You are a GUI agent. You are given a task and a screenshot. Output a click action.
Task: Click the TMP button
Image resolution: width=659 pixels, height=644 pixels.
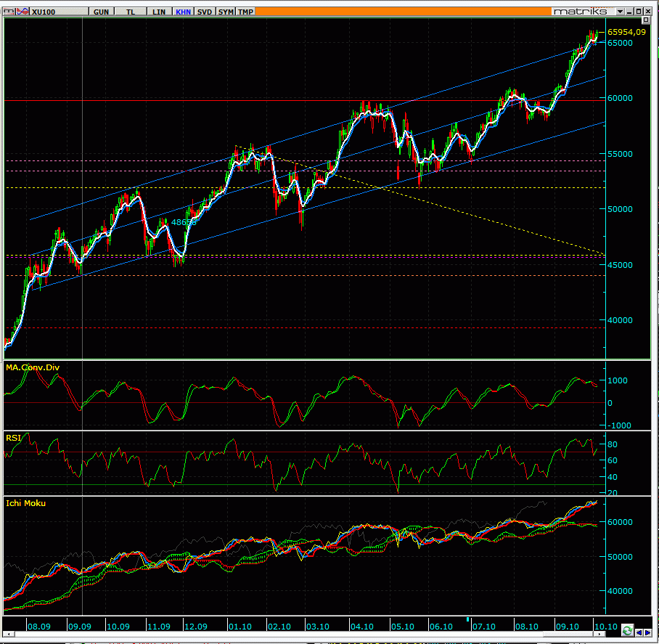click(246, 12)
